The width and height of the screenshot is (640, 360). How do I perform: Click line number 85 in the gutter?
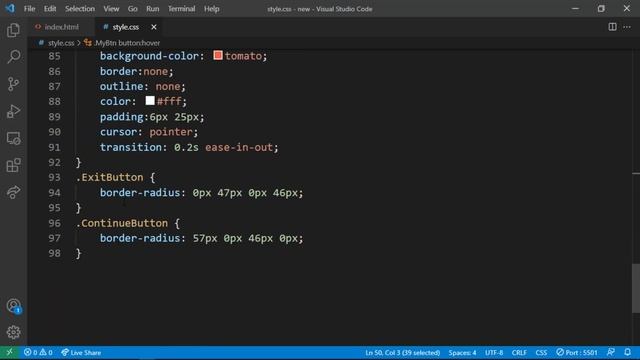54,56
